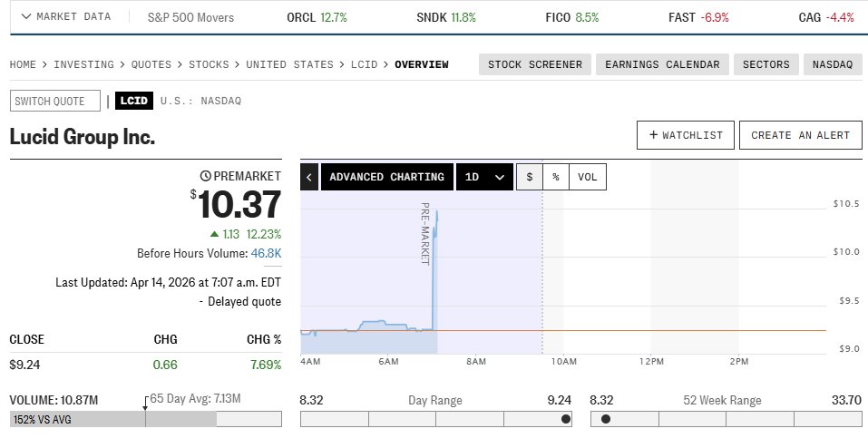Click the LCID ticker badge
868x448 pixels.
click(x=134, y=101)
